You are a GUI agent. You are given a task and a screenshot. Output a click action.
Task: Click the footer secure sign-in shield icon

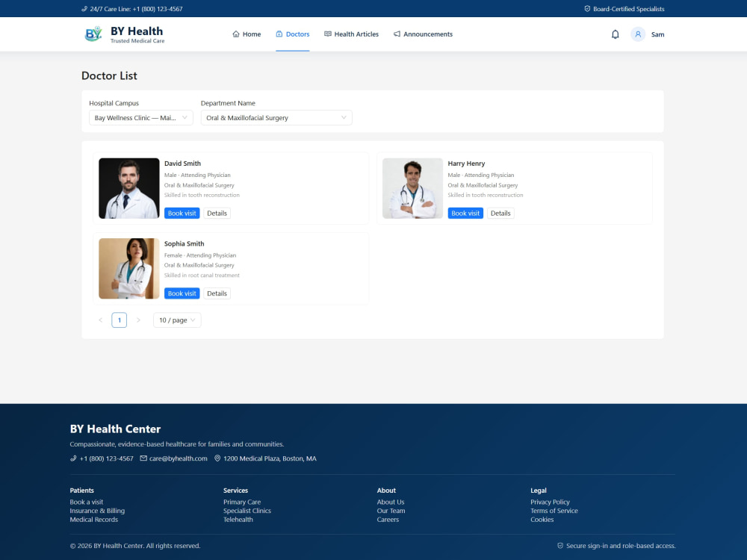(x=560, y=546)
